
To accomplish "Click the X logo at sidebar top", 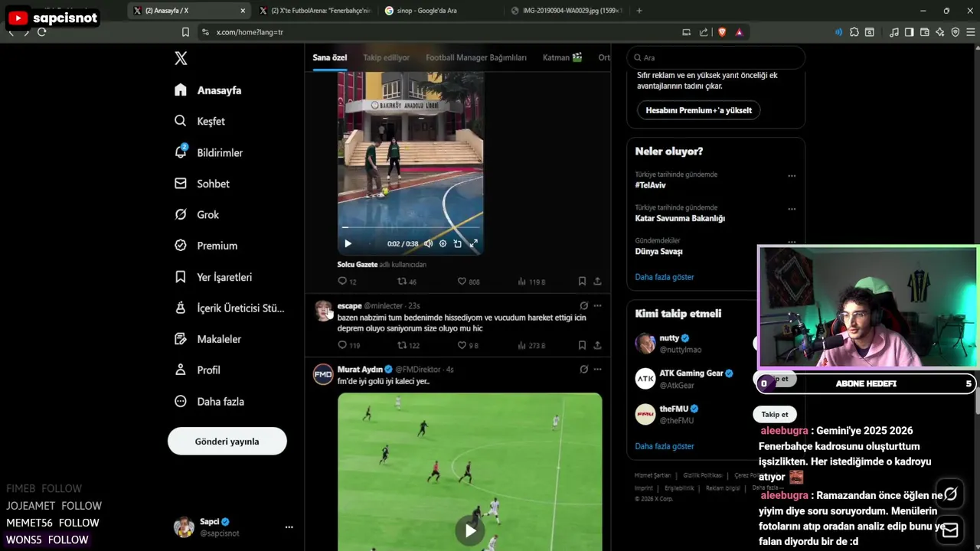I will (181, 58).
